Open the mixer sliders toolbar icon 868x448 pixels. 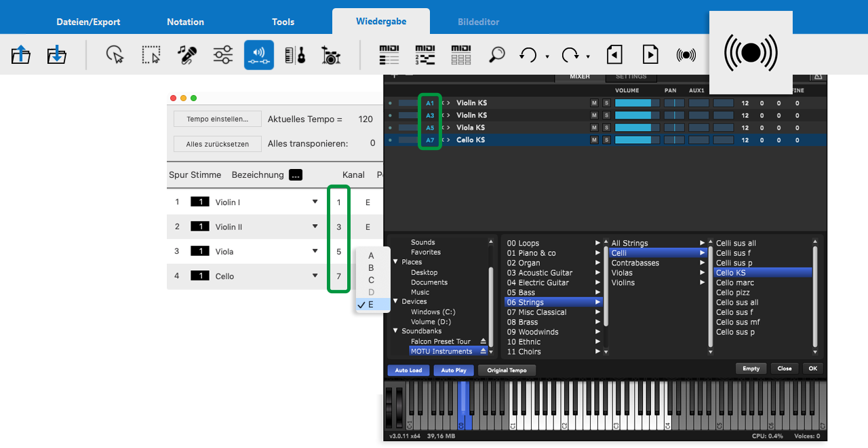click(x=223, y=55)
